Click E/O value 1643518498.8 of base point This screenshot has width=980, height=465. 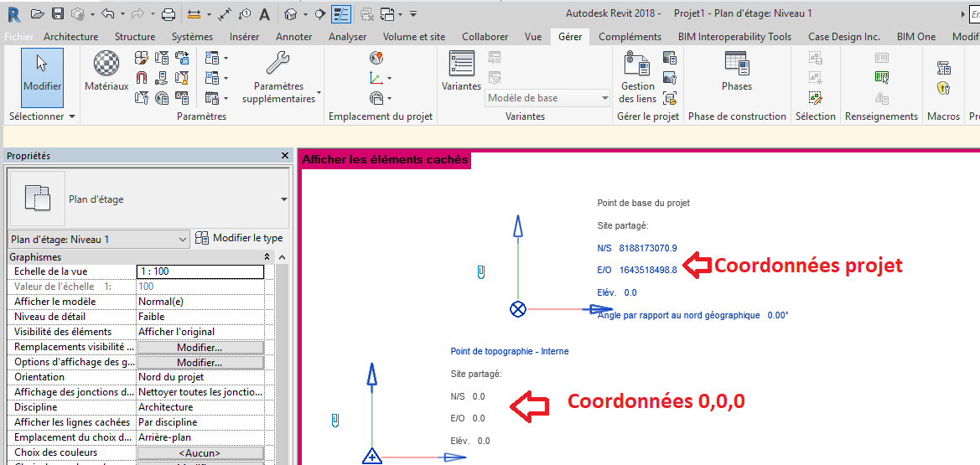coord(648,270)
